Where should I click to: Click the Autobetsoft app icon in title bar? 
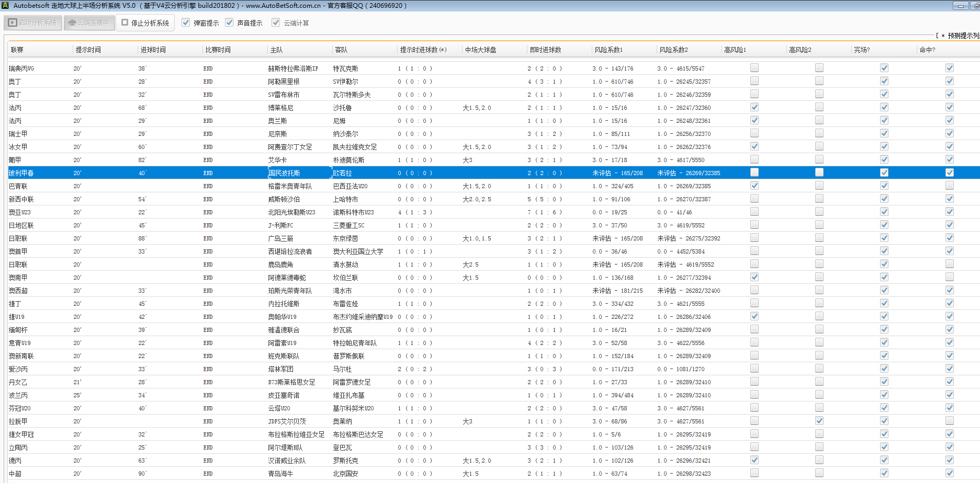pos(6,6)
